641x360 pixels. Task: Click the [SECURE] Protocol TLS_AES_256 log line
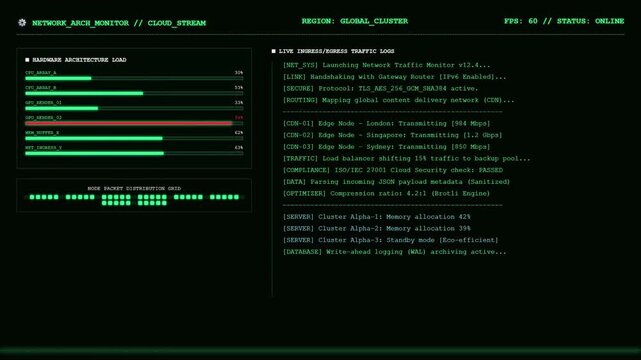[380, 88]
